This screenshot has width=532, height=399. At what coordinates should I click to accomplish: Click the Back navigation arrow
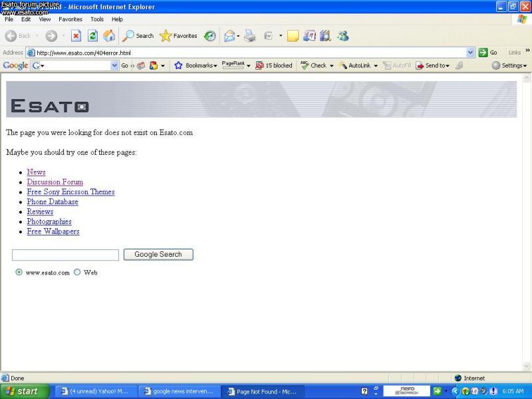click(11, 36)
